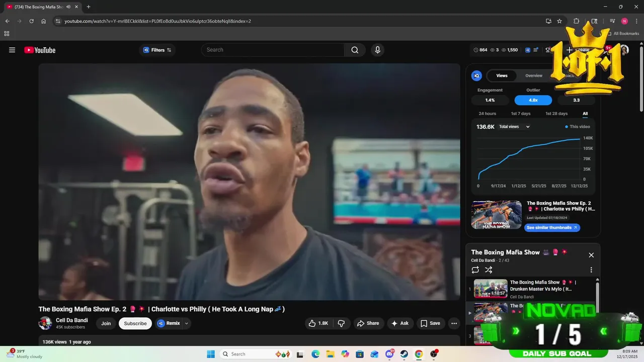Close the Boxing Mafia Show playlist panel
Image resolution: width=644 pixels, height=362 pixels.
pyautogui.click(x=591, y=255)
